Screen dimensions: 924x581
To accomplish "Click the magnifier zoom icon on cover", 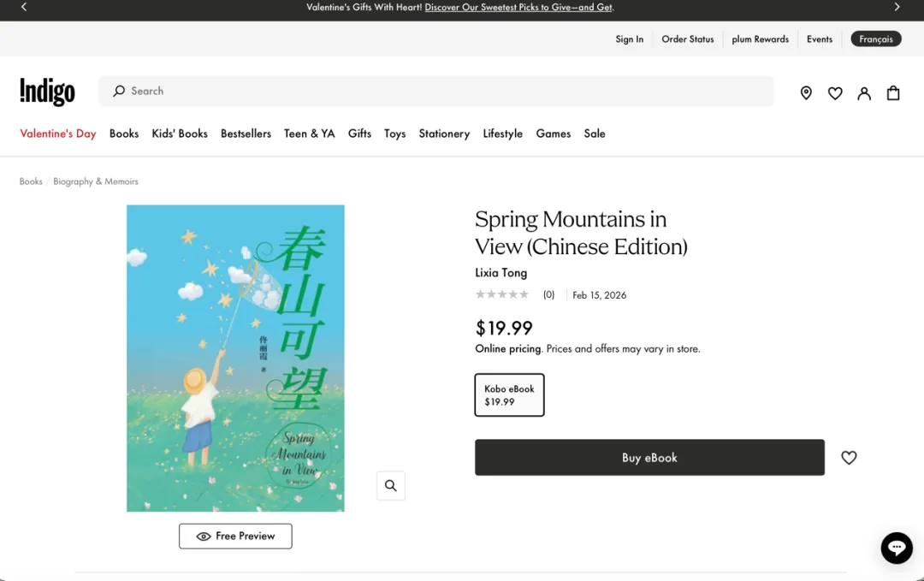I will pyautogui.click(x=391, y=486).
